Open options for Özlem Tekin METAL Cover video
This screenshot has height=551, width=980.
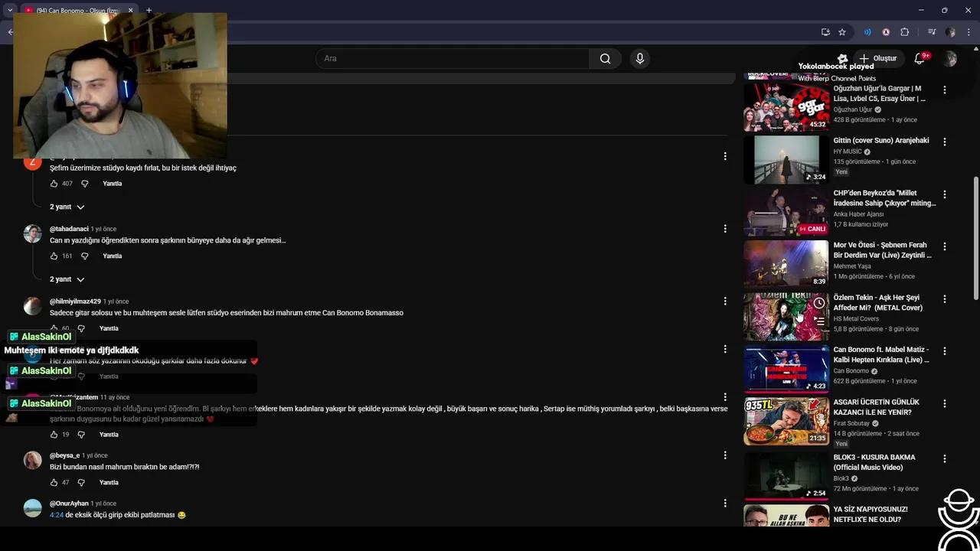[x=945, y=298]
